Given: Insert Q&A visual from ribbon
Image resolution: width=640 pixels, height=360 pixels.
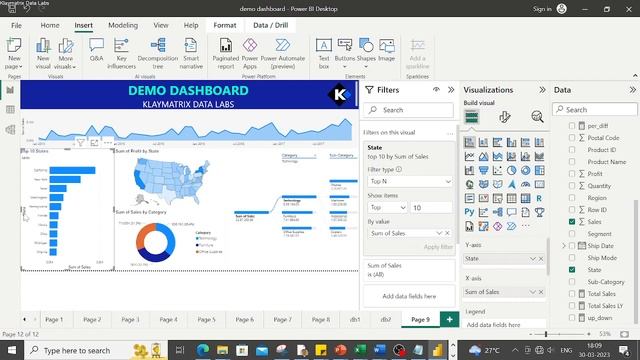Looking at the screenshot, I should point(96,50).
